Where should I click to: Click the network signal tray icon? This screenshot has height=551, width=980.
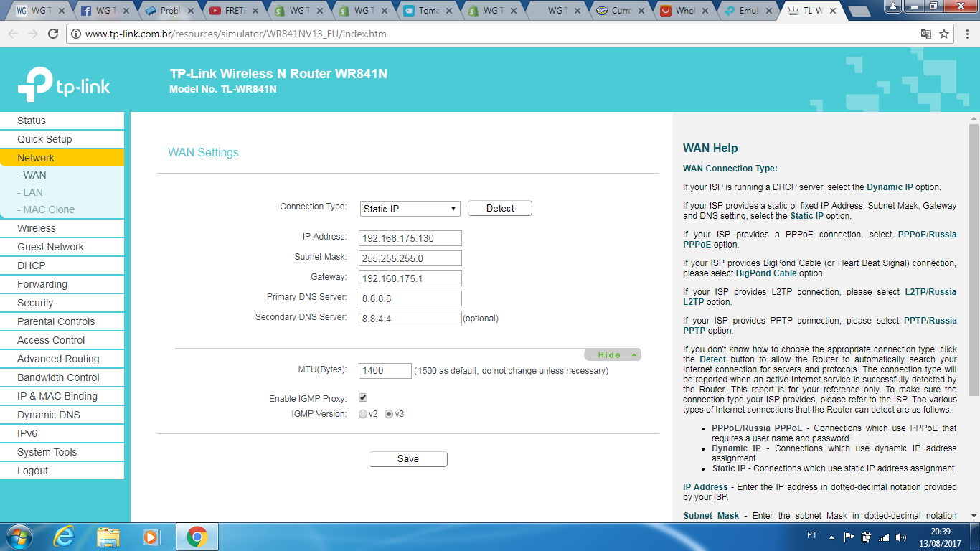(x=884, y=537)
